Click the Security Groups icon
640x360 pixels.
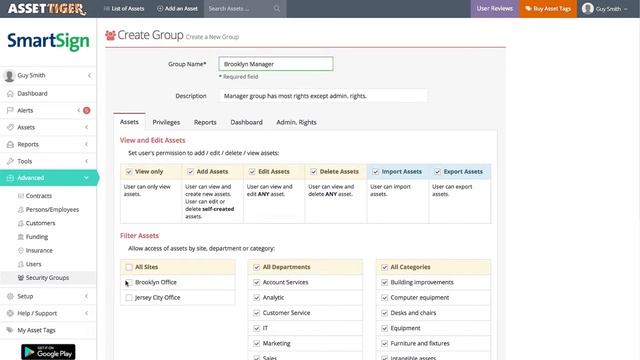tap(21, 278)
